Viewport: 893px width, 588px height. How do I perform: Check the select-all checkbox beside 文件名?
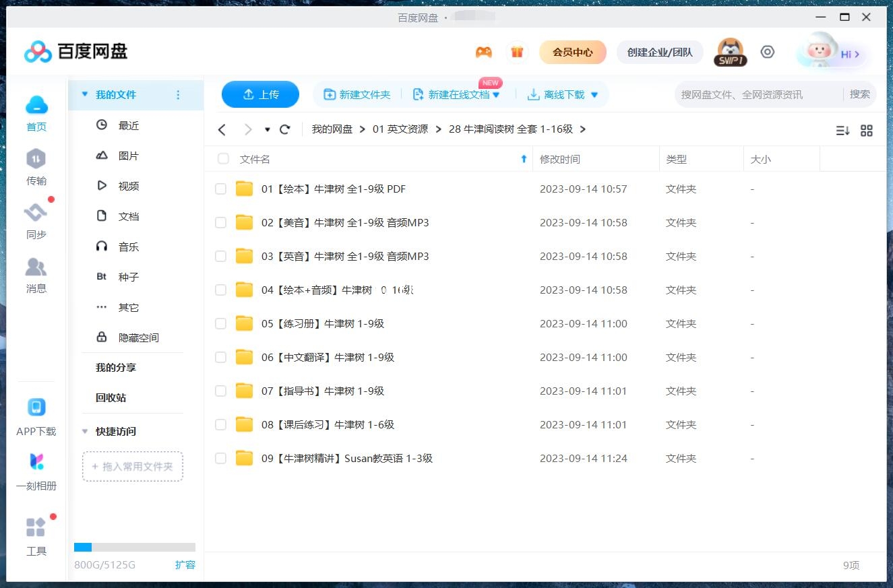coord(223,159)
